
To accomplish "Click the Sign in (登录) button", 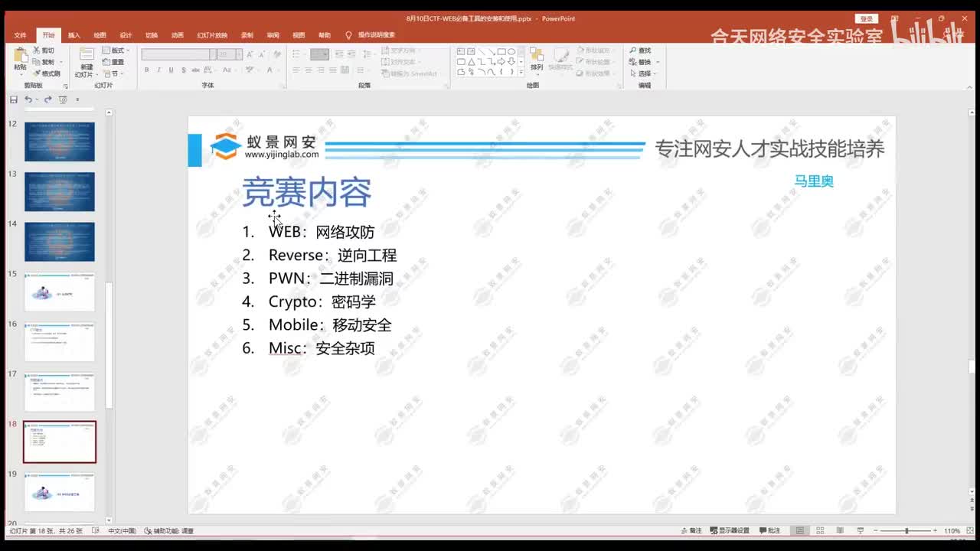I will pyautogui.click(x=866, y=18).
